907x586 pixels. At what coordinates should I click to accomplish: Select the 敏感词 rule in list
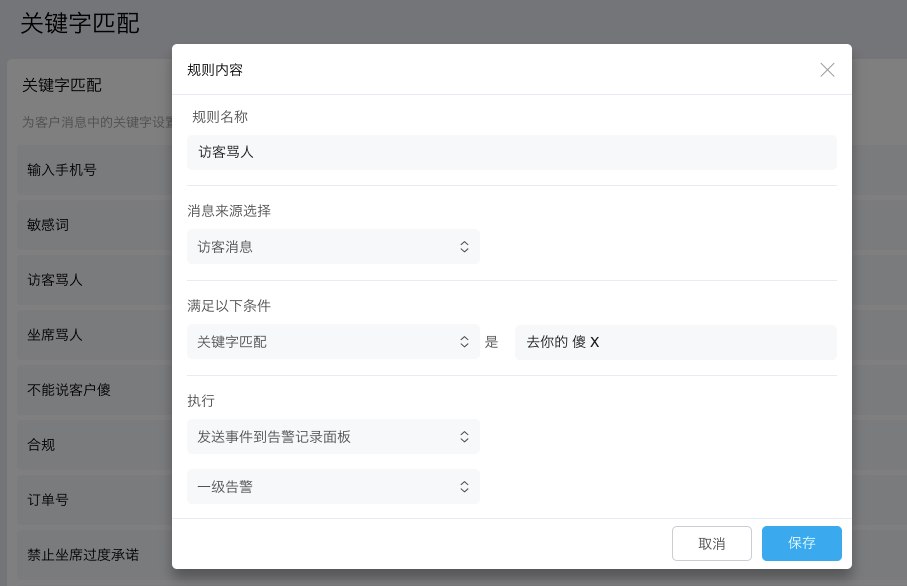tap(48, 225)
